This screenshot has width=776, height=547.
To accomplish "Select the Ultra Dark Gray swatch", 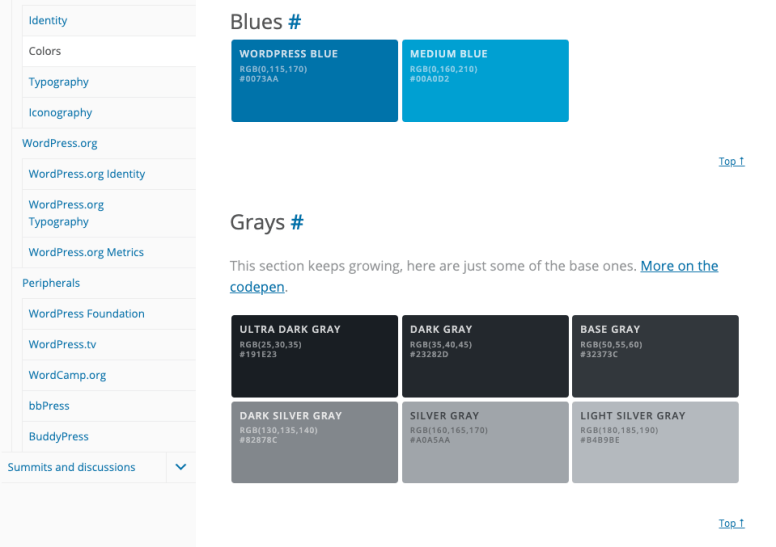I will click(x=315, y=356).
